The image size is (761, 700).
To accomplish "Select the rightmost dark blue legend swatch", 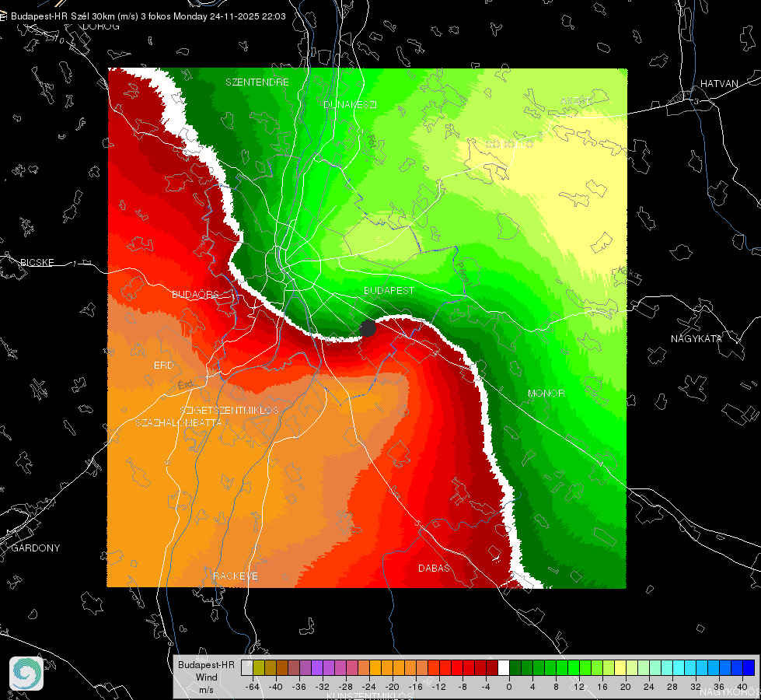I will tap(749, 667).
